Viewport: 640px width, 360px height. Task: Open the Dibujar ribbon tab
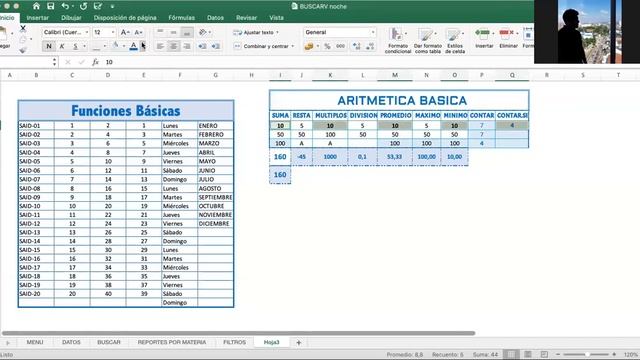[x=71, y=18]
